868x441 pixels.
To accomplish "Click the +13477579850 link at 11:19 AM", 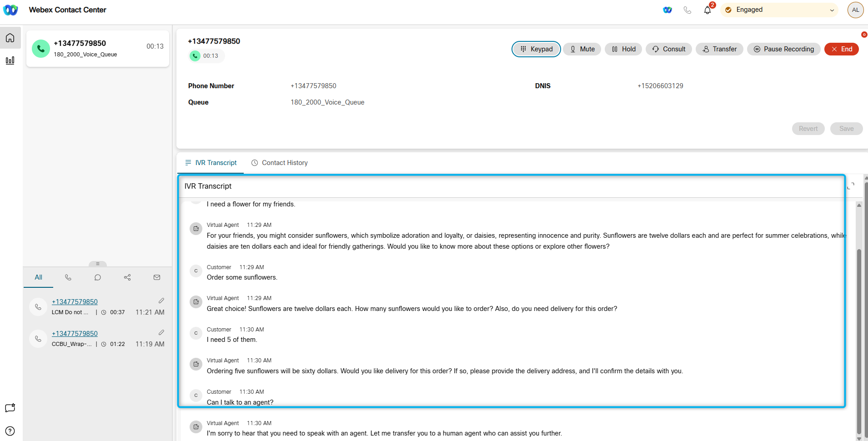I will (75, 334).
